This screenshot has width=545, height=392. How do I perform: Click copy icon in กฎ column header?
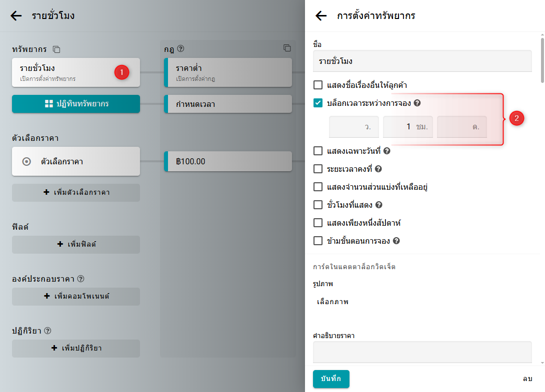[x=287, y=48]
